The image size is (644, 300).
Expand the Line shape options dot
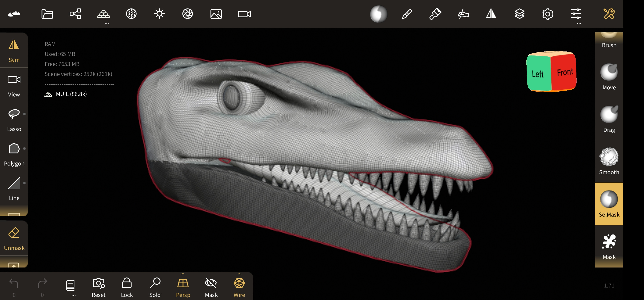pos(24,183)
